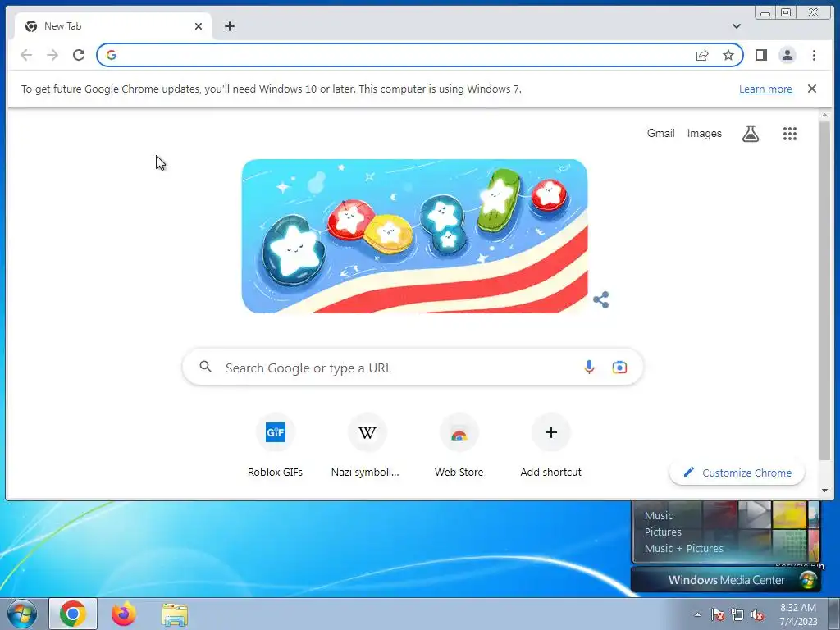Click the browser forward arrow
The width and height of the screenshot is (840, 630).
coord(52,55)
